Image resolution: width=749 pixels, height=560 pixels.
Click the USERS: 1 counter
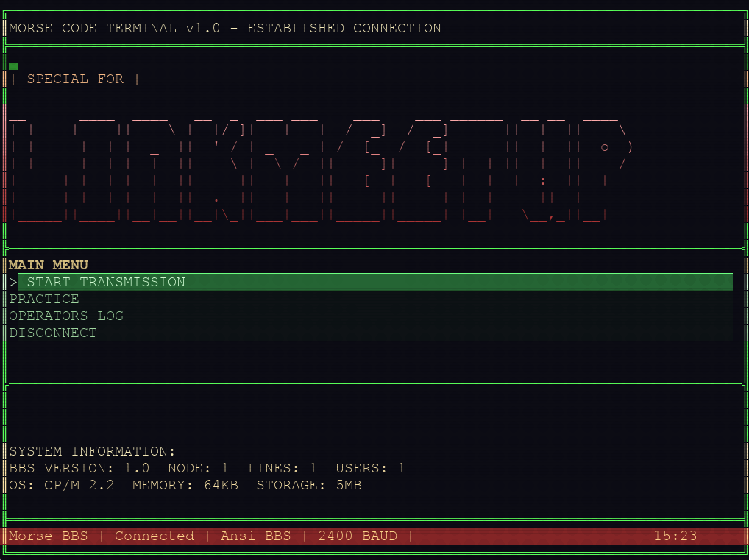[370, 469]
